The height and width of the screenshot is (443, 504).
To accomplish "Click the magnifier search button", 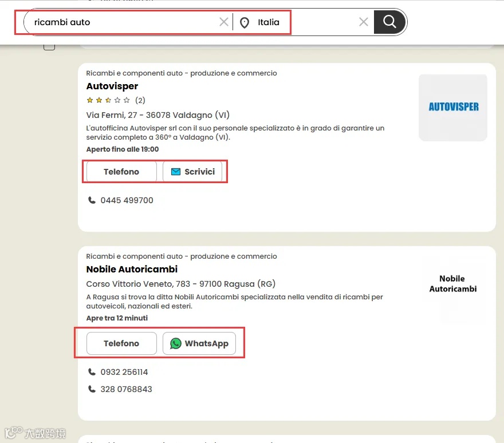I will (x=389, y=22).
